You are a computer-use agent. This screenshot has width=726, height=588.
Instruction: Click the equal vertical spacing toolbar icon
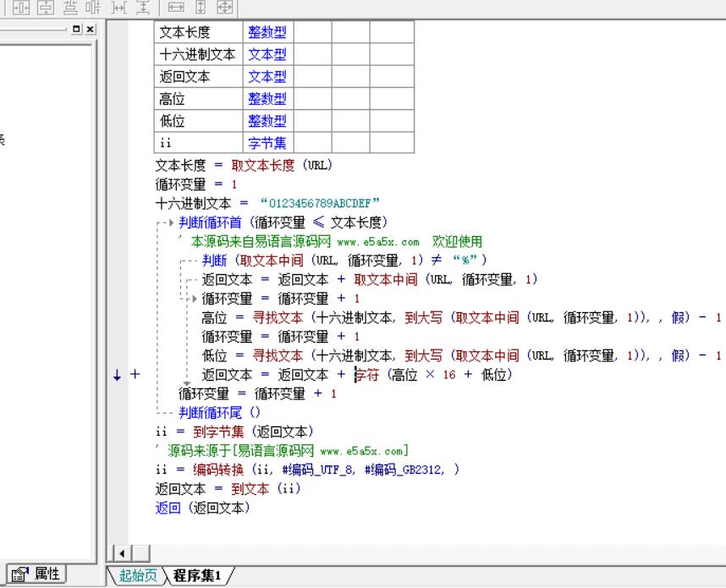point(143,8)
